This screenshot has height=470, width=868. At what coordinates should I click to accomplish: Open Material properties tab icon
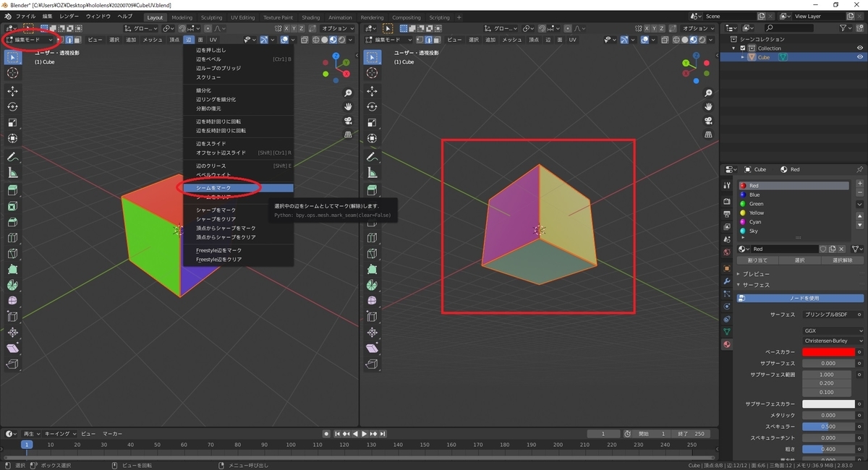[727, 344]
